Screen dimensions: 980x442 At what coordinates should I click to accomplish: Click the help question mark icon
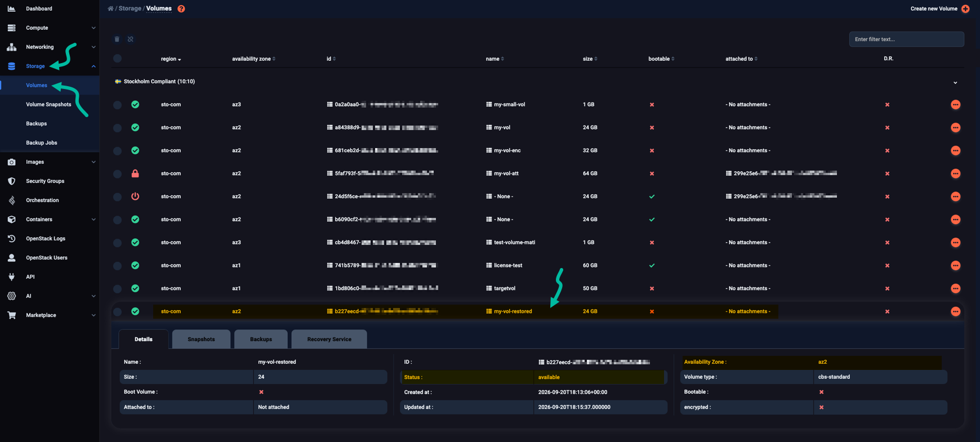(x=181, y=8)
